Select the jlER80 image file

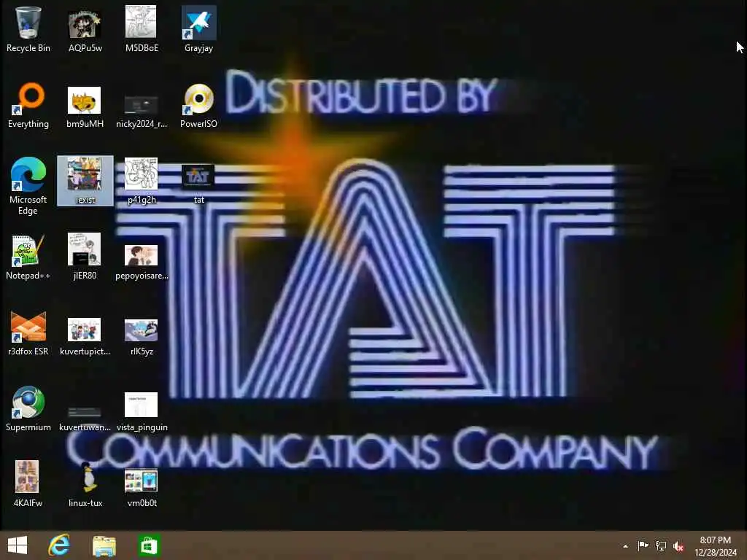(x=85, y=257)
